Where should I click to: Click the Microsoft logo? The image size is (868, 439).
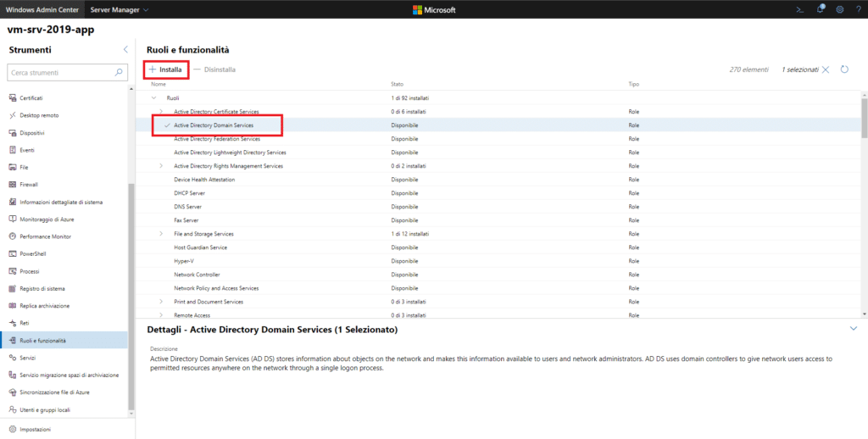coord(434,9)
